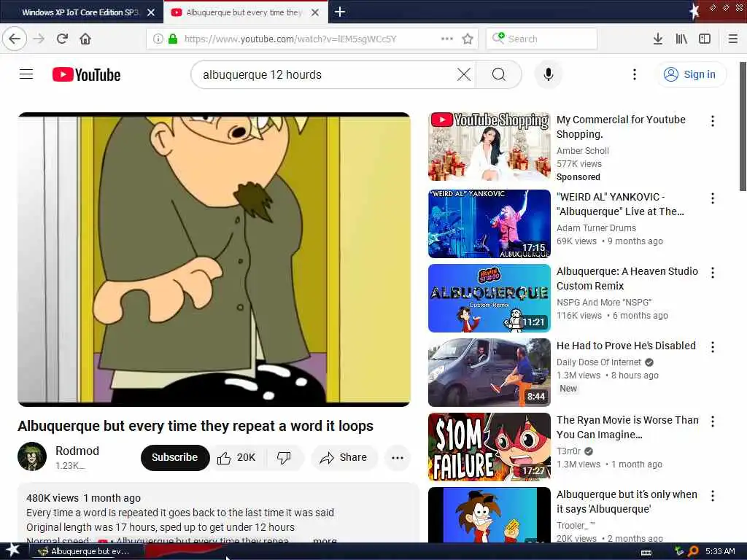747x560 pixels.
Task: Open options for The Ryan Movie video
Action: (712, 421)
